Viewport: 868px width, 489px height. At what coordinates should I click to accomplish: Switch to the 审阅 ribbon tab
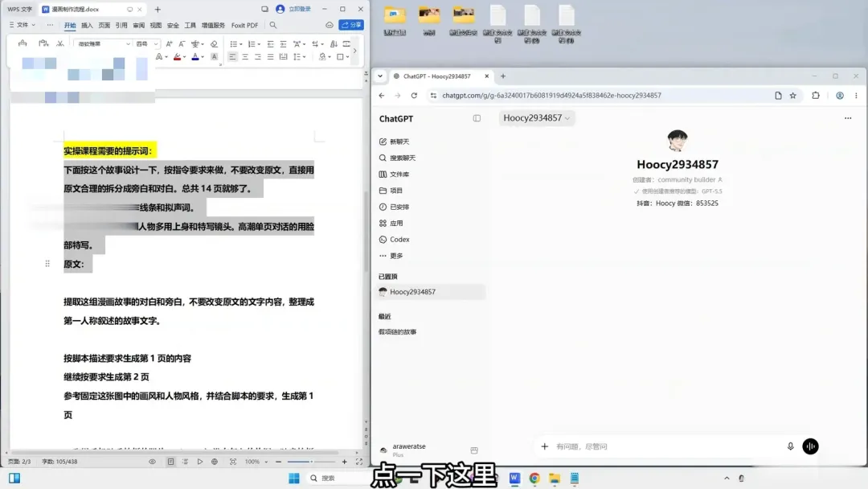(x=138, y=26)
